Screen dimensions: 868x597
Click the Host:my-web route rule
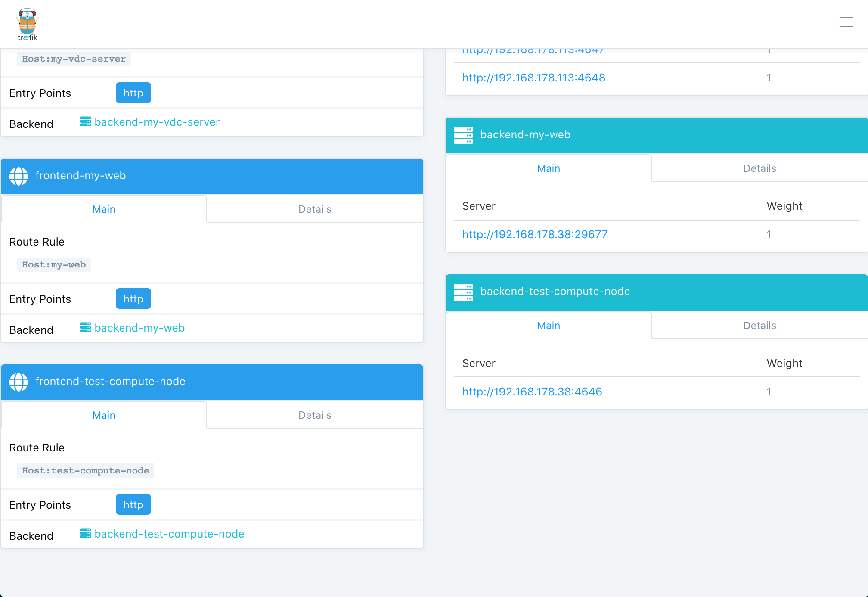tap(54, 265)
